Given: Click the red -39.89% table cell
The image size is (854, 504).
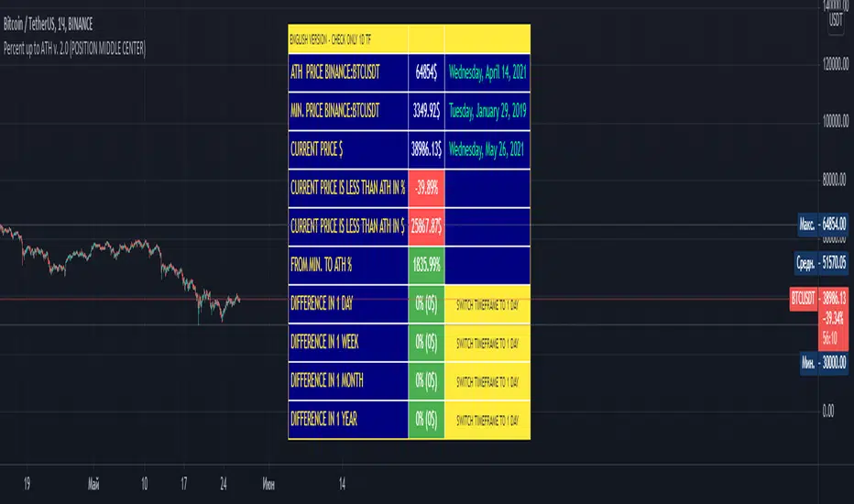Looking at the screenshot, I should point(426,188).
